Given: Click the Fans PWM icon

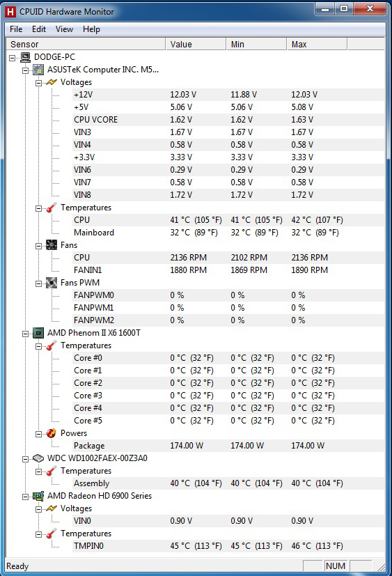Looking at the screenshot, I should [x=52, y=283].
